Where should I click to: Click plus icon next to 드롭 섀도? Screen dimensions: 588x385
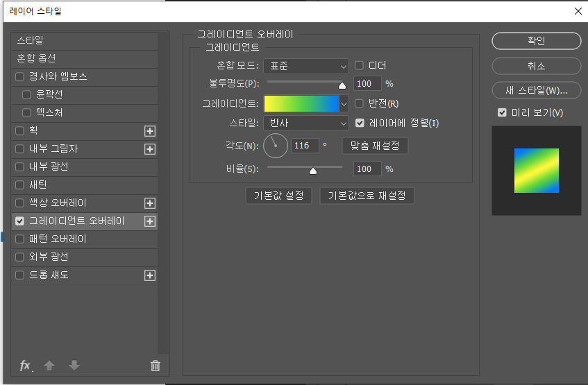149,275
